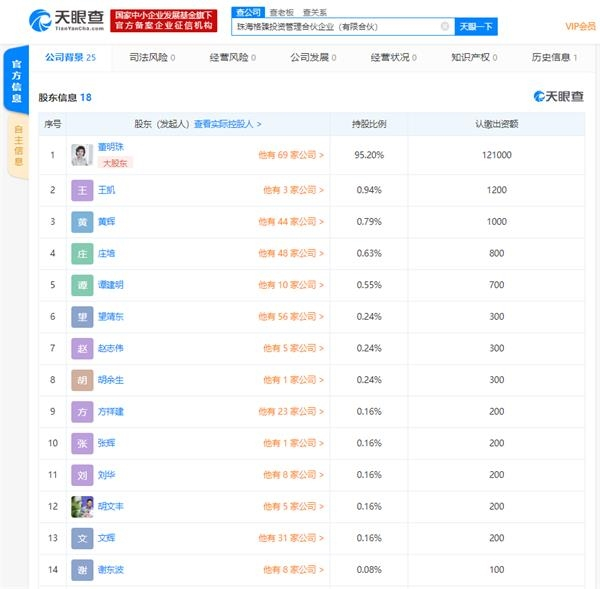Click 董明珠's profile photo
This screenshot has width=600, height=589.
(x=82, y=155)
